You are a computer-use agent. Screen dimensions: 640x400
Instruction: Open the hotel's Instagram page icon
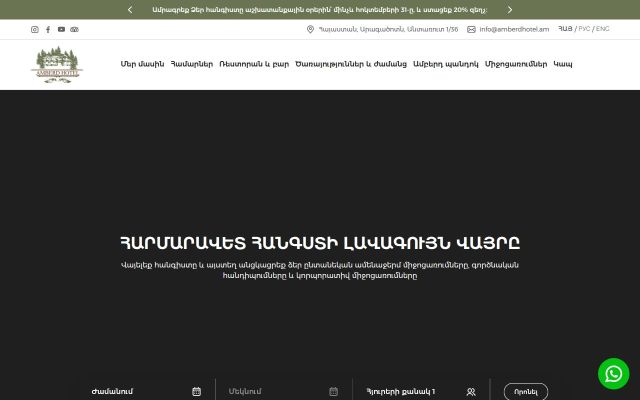point(35,29)
